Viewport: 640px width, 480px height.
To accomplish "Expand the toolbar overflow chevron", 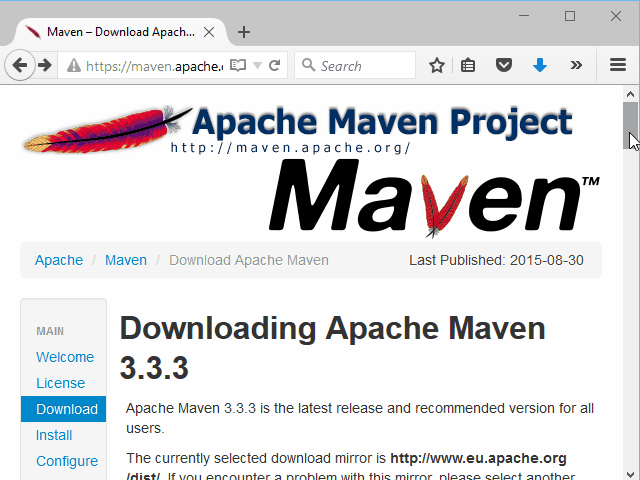I will (576, 66).
